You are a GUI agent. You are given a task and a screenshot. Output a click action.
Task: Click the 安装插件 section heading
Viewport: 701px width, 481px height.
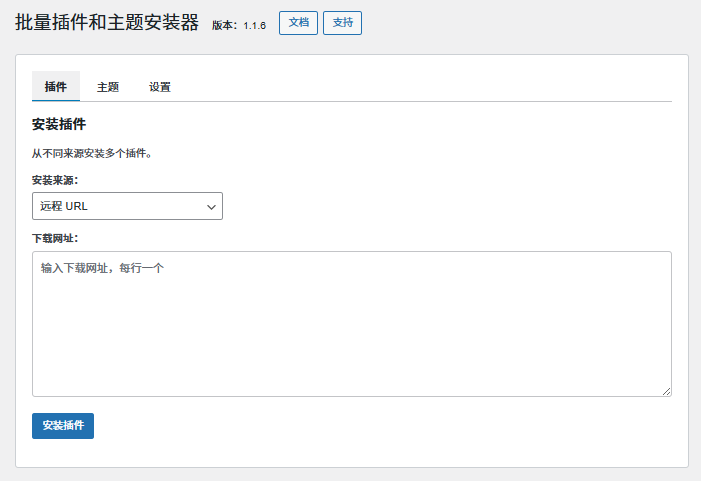point(59,125)
